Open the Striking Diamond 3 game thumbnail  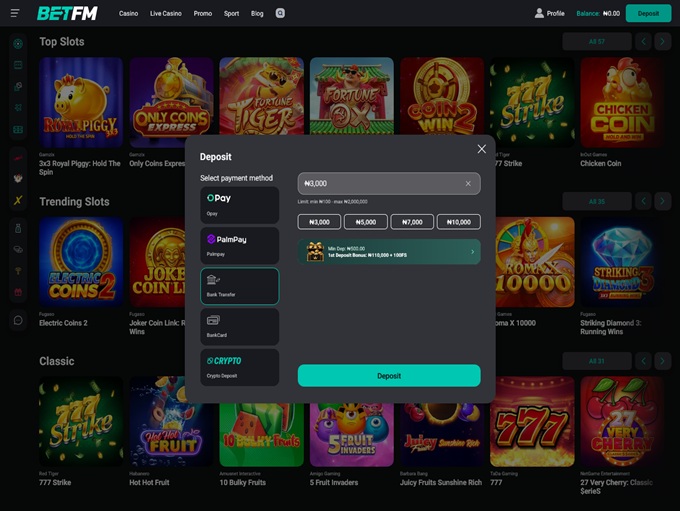point(622,262)
